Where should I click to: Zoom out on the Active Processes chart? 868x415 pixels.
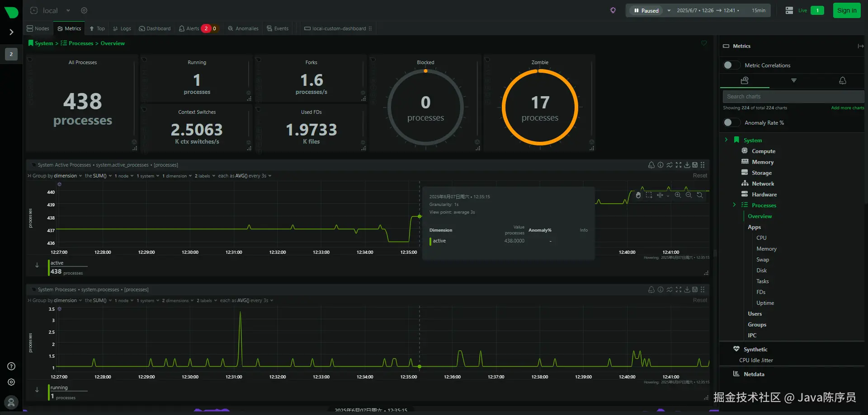(689, 195)
